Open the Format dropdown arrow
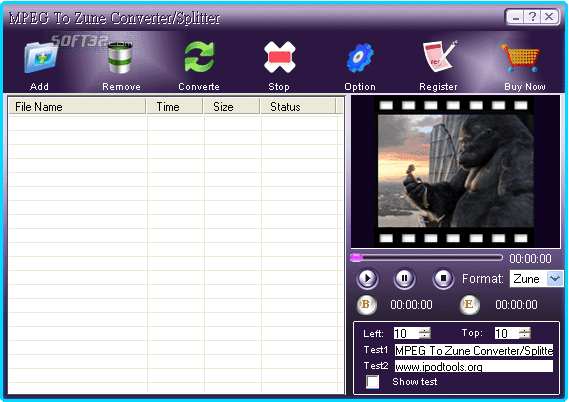Screen dimensions: 569x402 coord(554,279)
